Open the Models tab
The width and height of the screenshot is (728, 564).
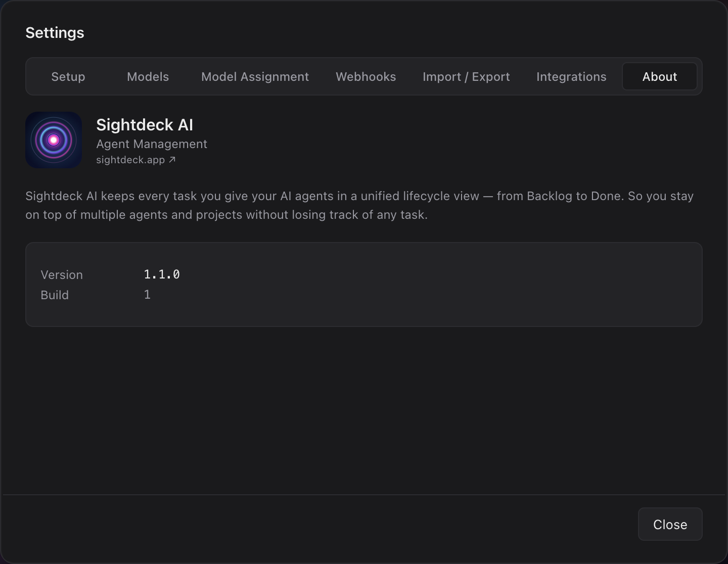click(148, 77)
